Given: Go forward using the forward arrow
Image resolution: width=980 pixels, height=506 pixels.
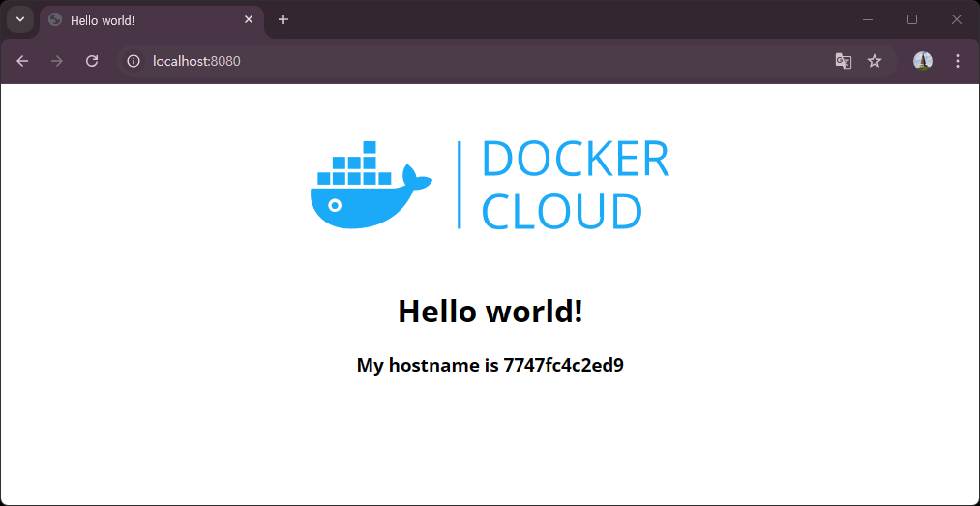Looking at the screenshot, I should point(57,61).
